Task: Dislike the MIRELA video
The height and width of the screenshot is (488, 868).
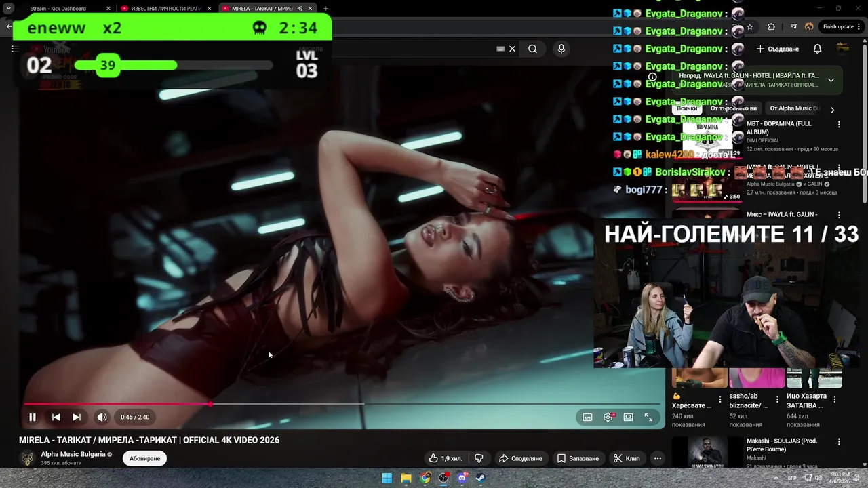Action: 479,458
